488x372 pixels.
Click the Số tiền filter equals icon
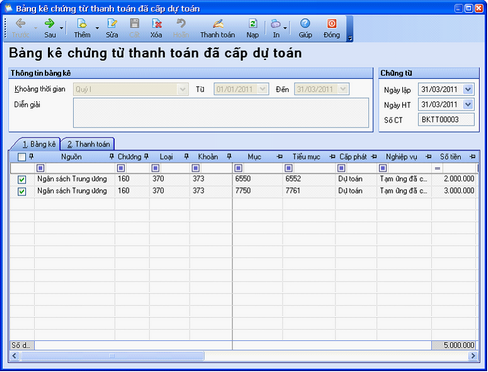pos(437,168)
